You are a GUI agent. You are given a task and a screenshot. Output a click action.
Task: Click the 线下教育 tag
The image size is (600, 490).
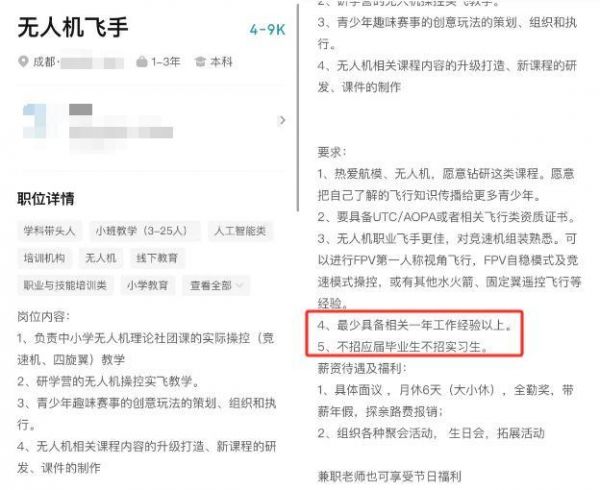click(x=157, y=258)
